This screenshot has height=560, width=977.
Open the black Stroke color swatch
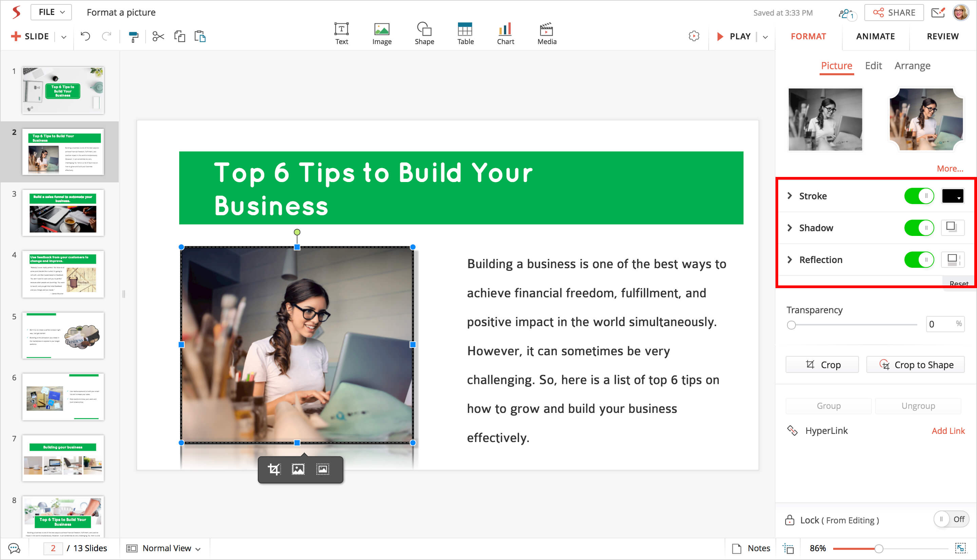[x=952, y=196]
